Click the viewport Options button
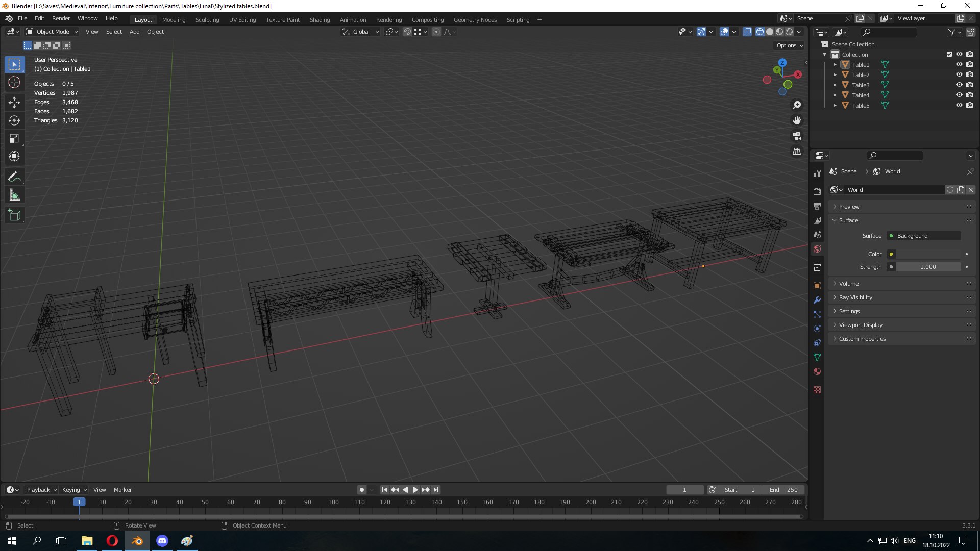 pos(789,45)
